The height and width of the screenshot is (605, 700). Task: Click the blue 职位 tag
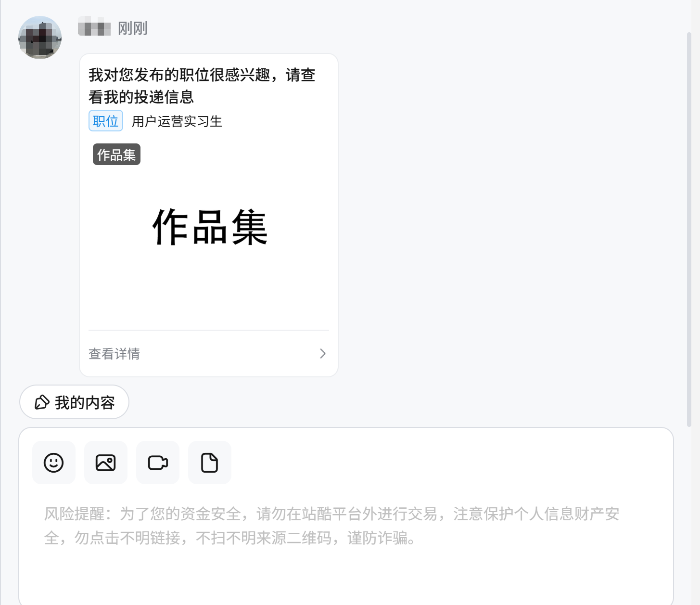point(106,121)
